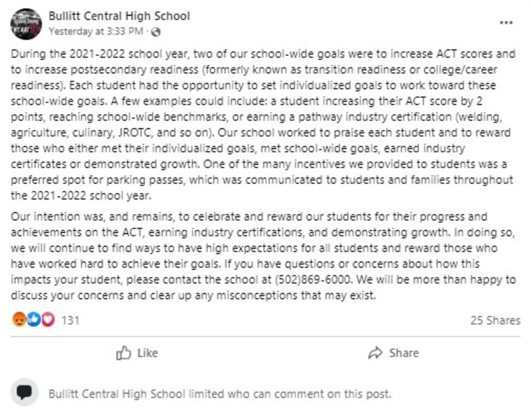Screen dimensions: 531x420
Task: View the 25 Shares list
Action: click(497, 320)
